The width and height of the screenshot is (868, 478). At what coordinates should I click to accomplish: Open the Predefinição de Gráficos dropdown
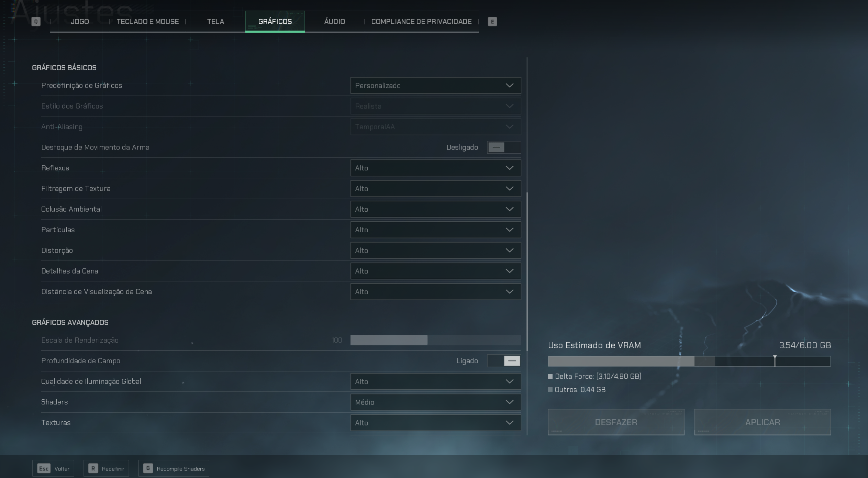(x=435, y=86)
